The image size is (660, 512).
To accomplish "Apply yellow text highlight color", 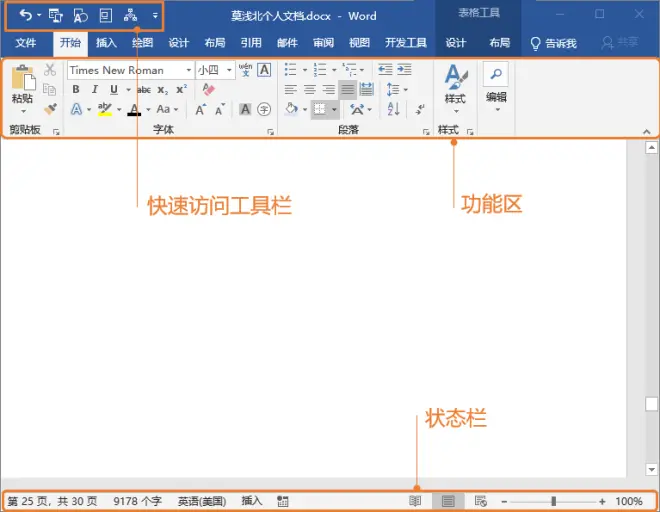I will tap(104, 109).
